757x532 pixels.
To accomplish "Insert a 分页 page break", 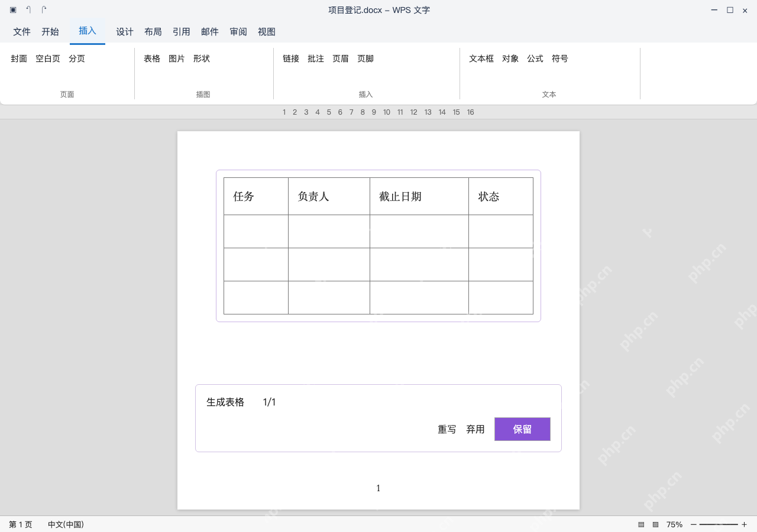I will pos(77,59).
